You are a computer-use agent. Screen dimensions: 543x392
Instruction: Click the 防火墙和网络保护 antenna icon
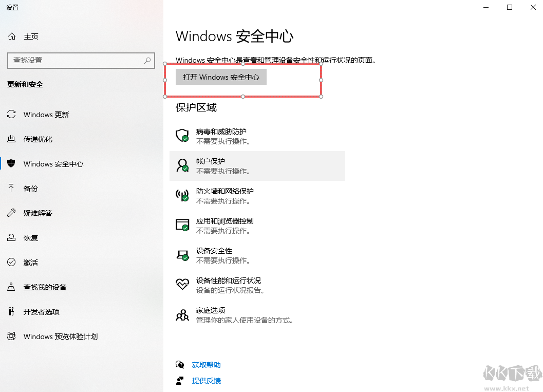click(182, 195)
